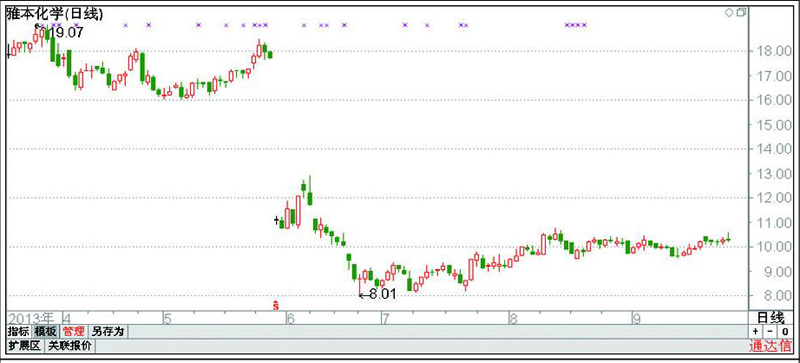Viewport: 800px width, 363px height.
Task: Click the 2013年 label on the time axis
Action: pos(30,318)
